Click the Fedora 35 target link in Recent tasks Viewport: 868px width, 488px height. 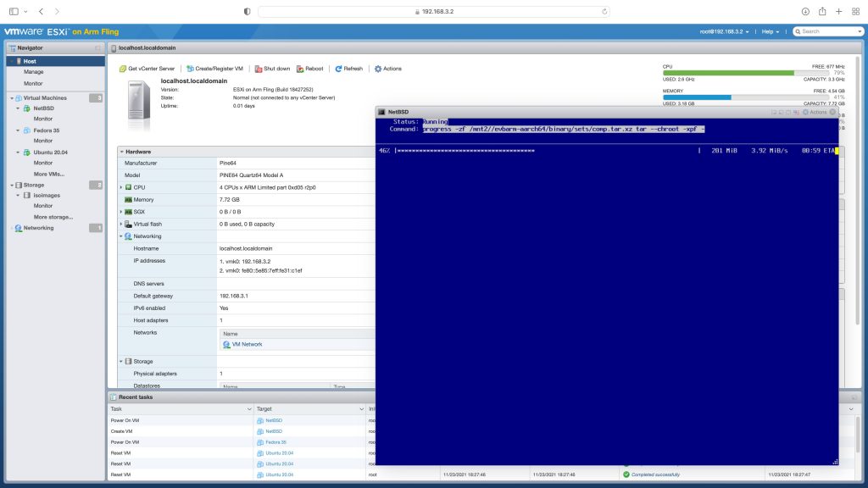275,442
